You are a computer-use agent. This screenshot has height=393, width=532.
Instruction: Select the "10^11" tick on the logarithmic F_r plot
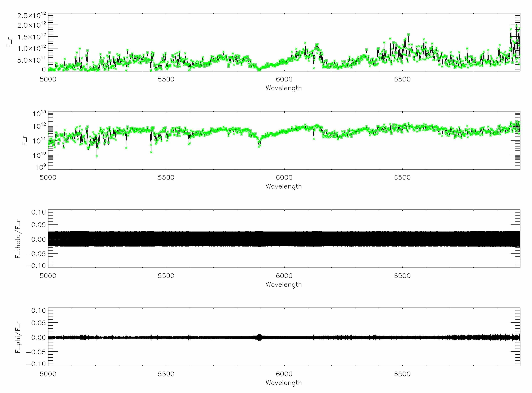click(x=39, y=141)
